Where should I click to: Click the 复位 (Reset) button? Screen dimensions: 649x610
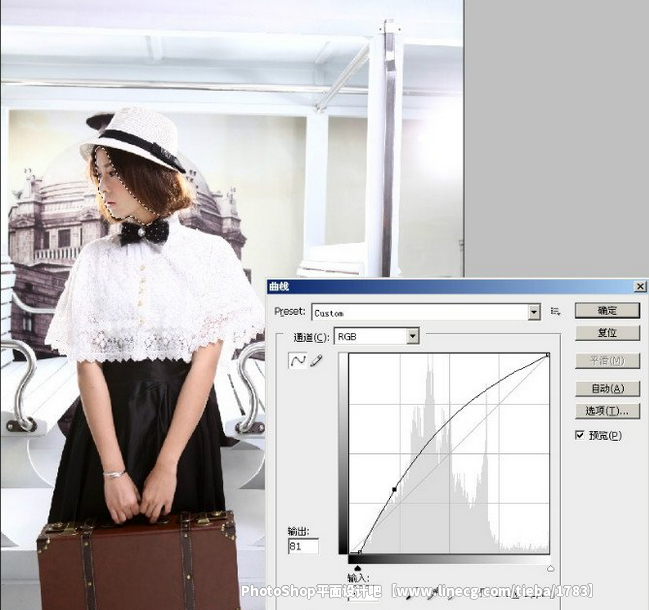click(607, 333)
